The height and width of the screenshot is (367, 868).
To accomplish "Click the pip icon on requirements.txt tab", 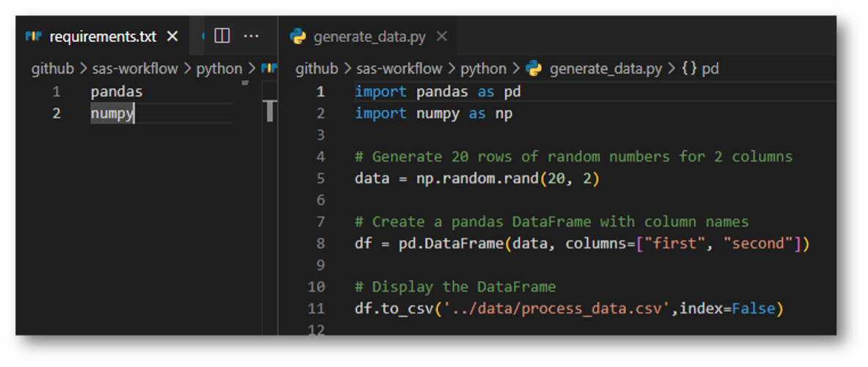I will coord(34,37).
